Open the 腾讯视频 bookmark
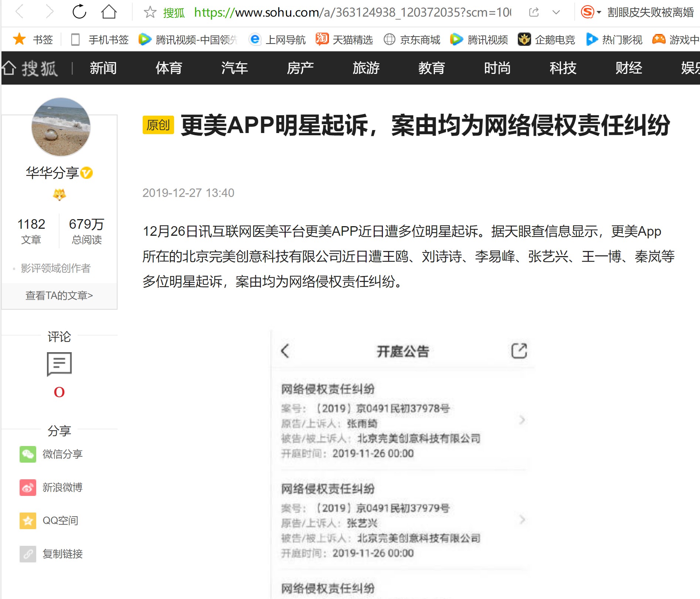Screen dimensions: 700x599 coord(479,39)
